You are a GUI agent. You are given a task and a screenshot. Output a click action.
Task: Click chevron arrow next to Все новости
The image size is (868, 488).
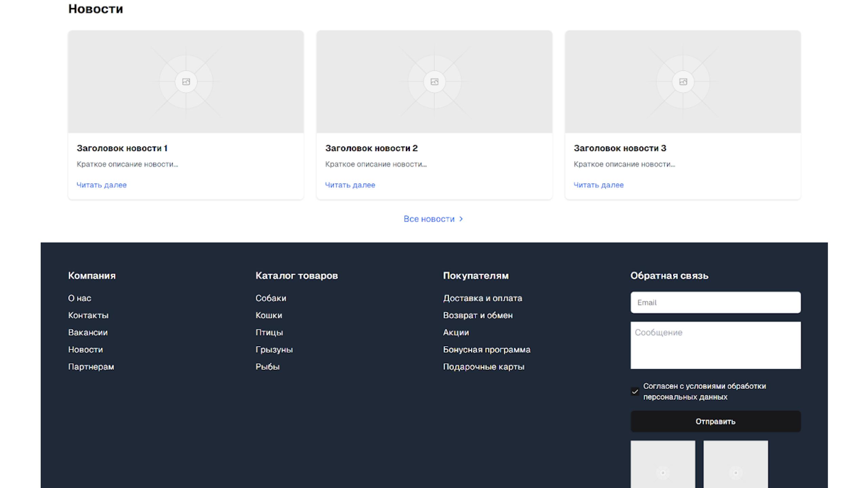pyautogui.click(x=461, y=219)
